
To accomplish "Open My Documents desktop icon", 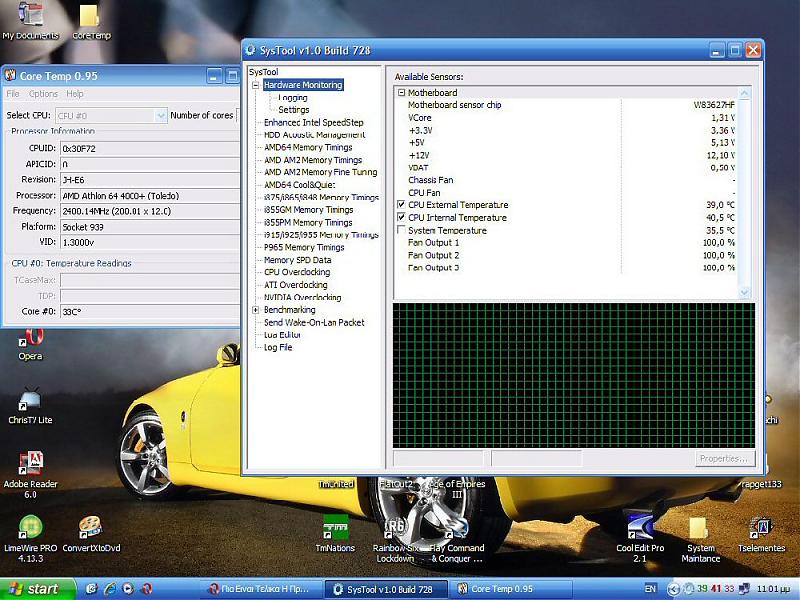I will [x=30, y=20].
